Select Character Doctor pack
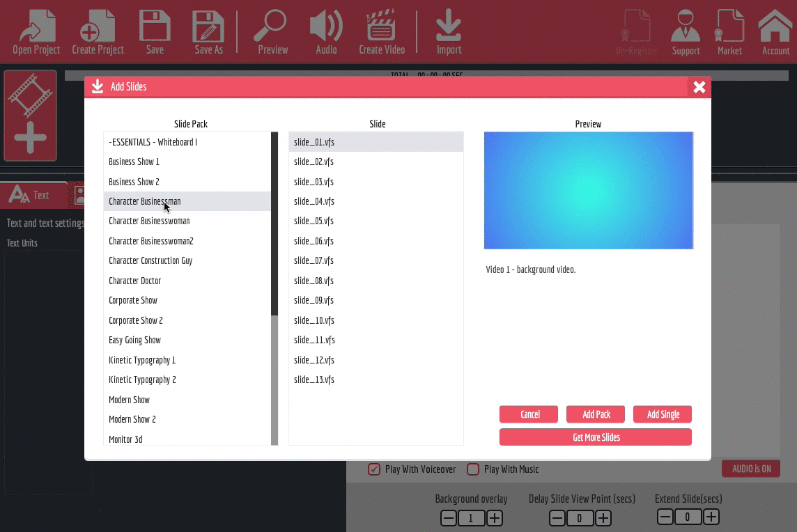Image resolution: width=797 pixels, height=532 pixels. coord(187,281)
